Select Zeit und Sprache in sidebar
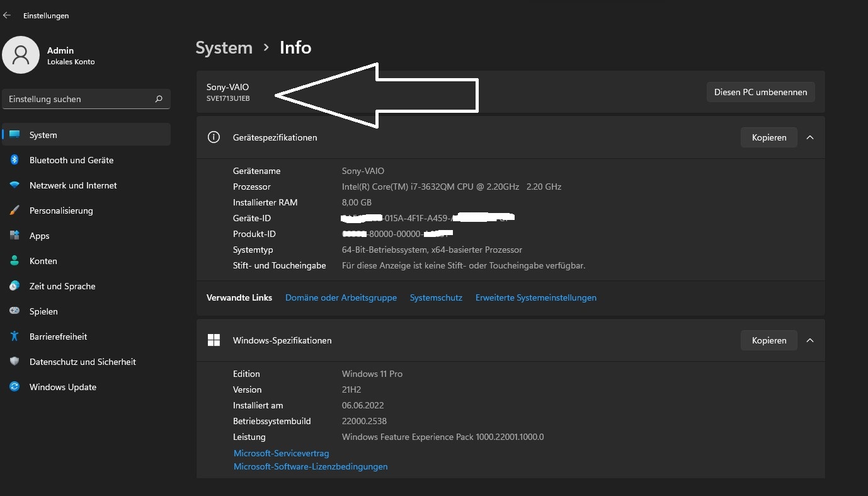 (x=62, y=286)
